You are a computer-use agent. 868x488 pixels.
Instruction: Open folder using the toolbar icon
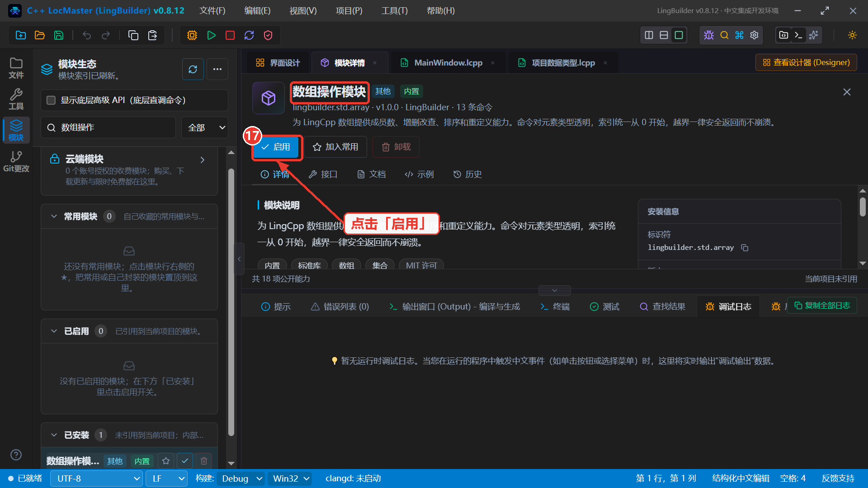[40, 35]
